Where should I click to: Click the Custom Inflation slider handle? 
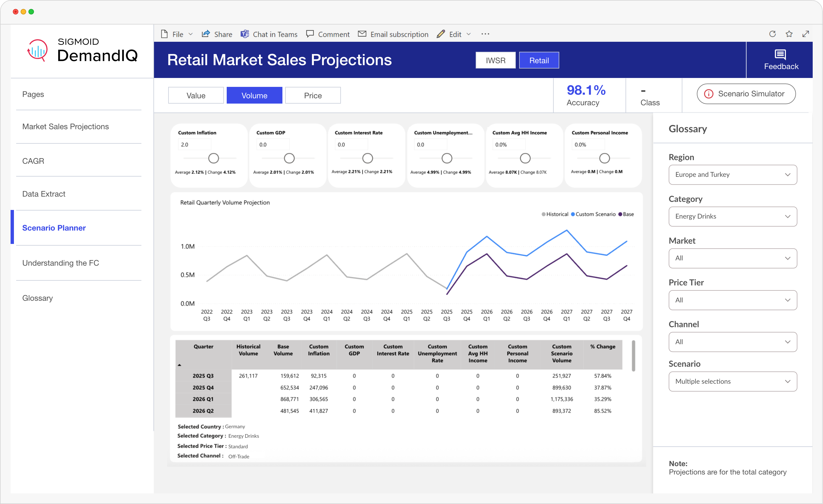click(x=213, y=158)
